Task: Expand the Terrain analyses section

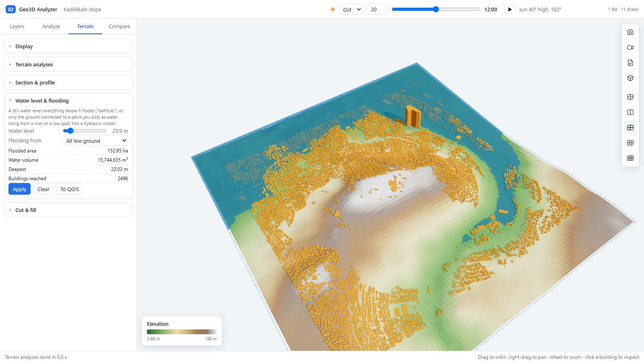Action: (x=68, y=64)
